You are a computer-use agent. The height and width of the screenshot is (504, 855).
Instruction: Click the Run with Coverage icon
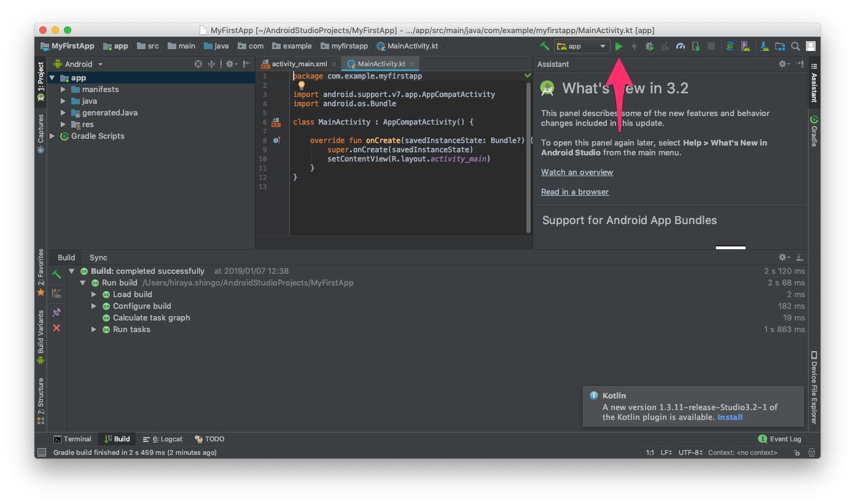665,46
